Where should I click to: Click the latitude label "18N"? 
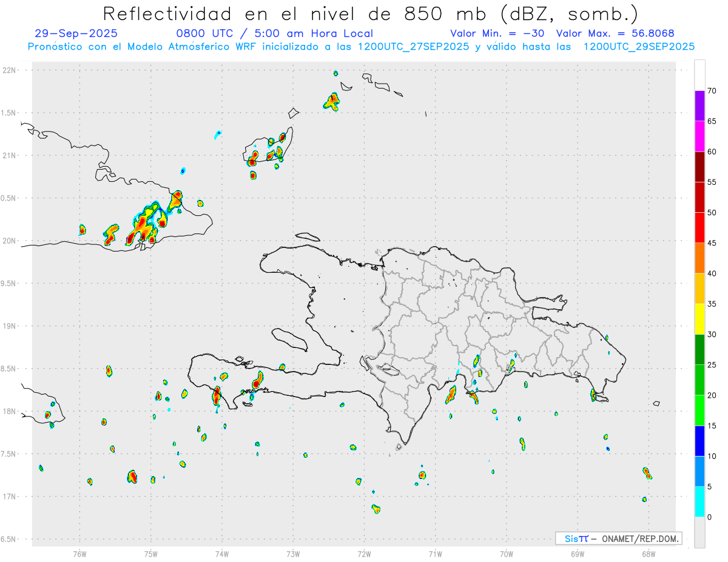click(x=10, y=411)
